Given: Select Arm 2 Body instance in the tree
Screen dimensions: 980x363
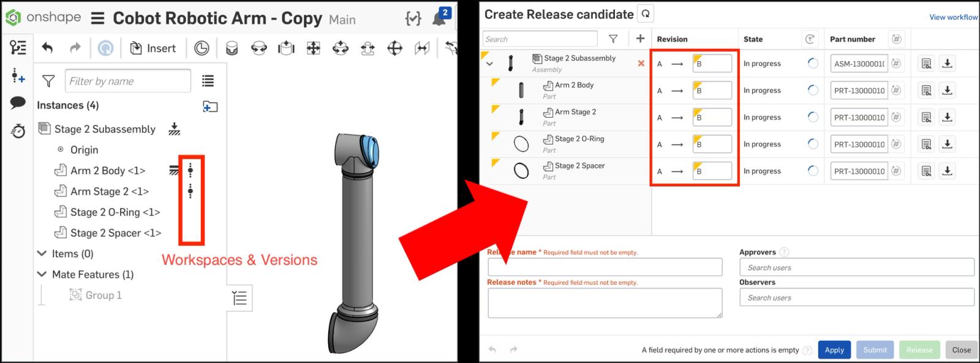Looking at the screenshot, I should [107, 171].
